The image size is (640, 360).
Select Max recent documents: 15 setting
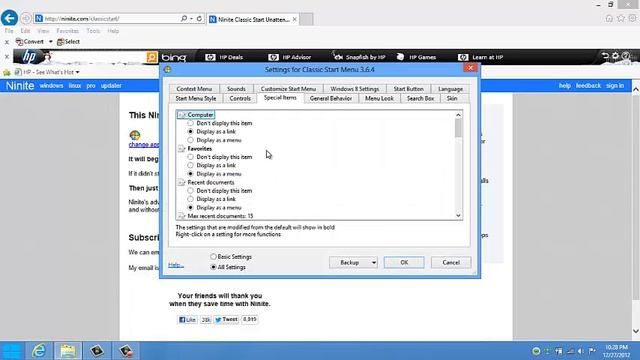click(216, 216)
